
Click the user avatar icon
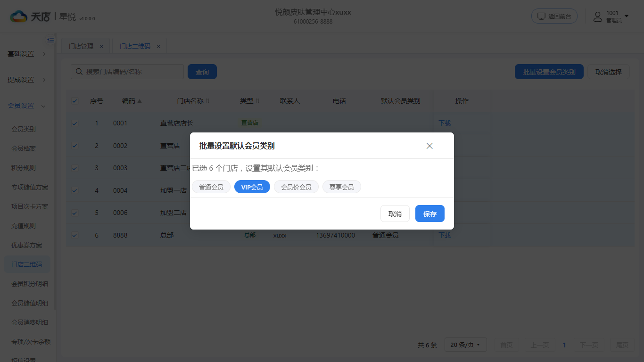click(598, 16)
